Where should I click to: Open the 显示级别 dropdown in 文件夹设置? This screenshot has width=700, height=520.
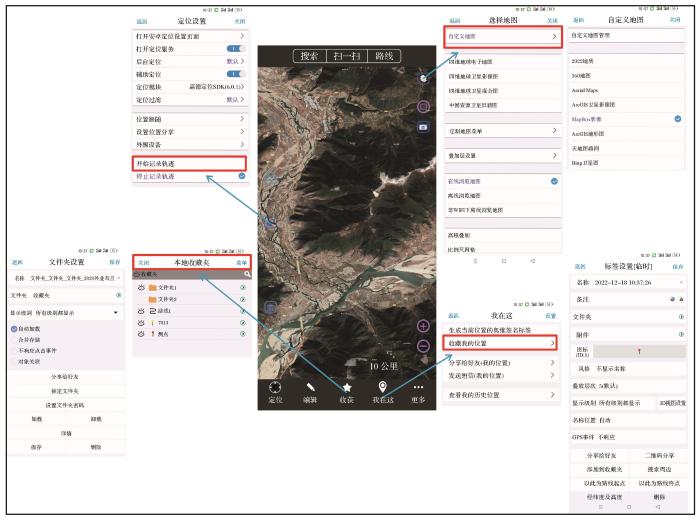[117, 312]
